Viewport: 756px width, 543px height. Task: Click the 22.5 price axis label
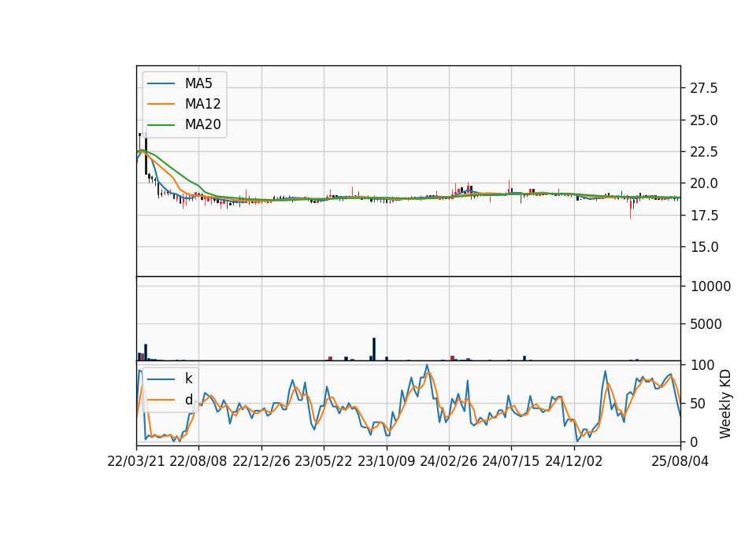[704, 152]
